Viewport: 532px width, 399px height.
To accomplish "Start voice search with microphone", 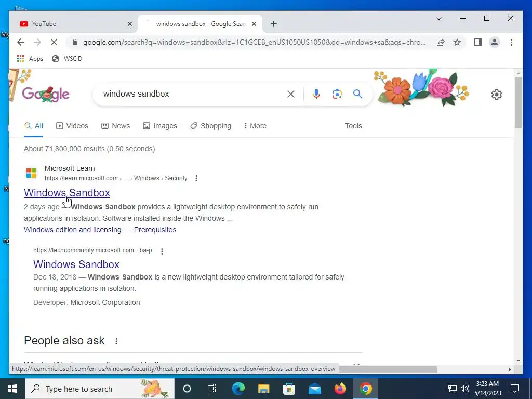I will [x=316, y=94].
